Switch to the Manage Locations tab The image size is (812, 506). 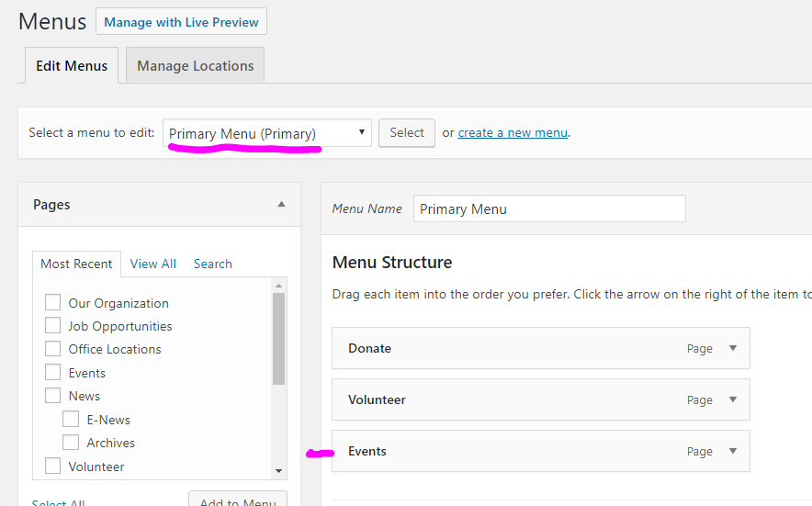tap(195, 66)
